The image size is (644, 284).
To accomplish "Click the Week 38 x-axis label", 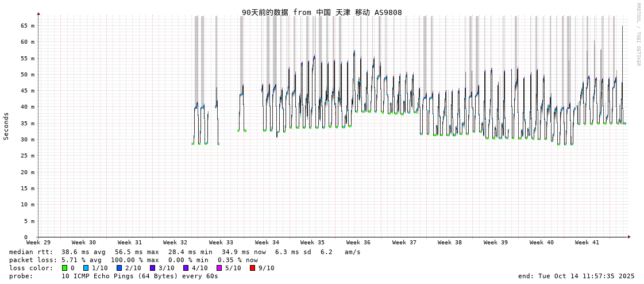I will coord(450,243).
